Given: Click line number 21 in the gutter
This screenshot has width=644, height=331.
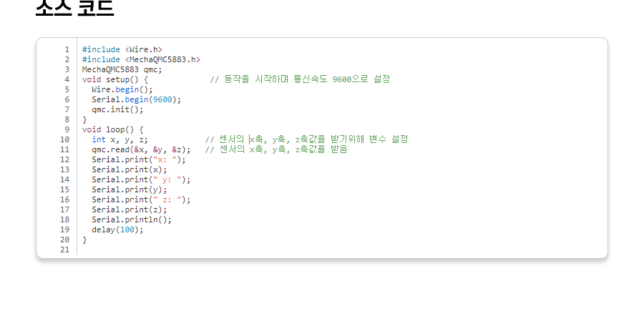Looking at the screenshot, I should [65, 250].
